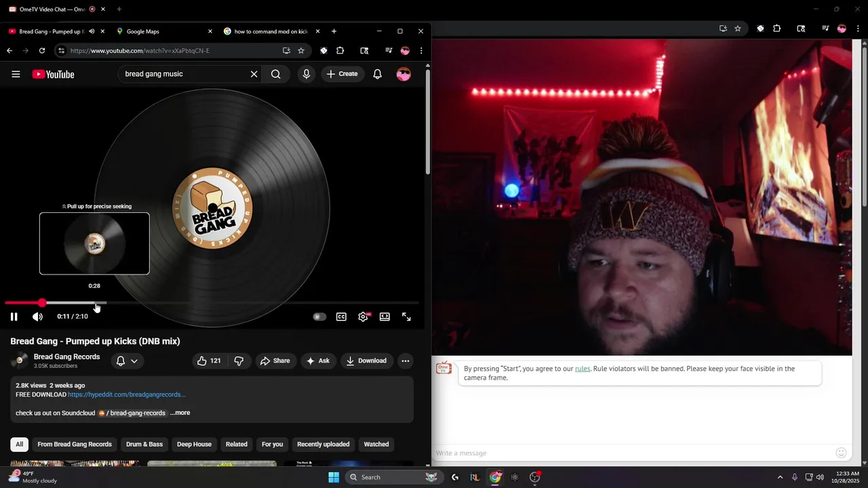The height and width of the screenshot is (488, 868).
Task: Click the seek preview thumbnail at 0:28
Action: (94, 243)
